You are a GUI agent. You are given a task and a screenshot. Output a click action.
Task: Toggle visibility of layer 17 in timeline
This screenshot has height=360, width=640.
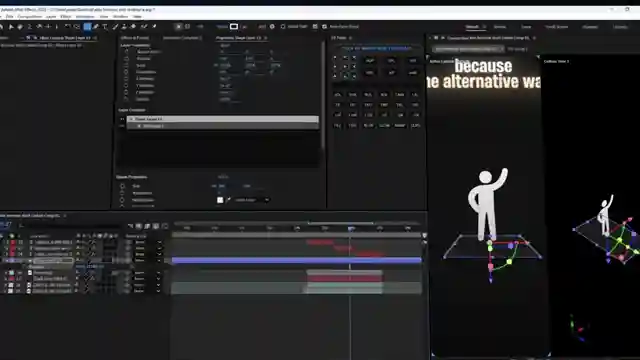click(7, 279)
